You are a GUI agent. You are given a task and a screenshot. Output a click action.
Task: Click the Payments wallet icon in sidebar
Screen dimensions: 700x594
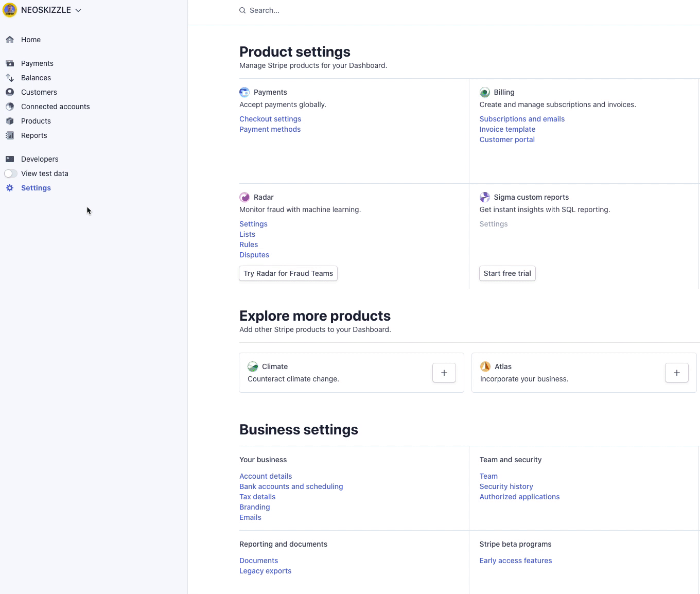tap(10, 63)
